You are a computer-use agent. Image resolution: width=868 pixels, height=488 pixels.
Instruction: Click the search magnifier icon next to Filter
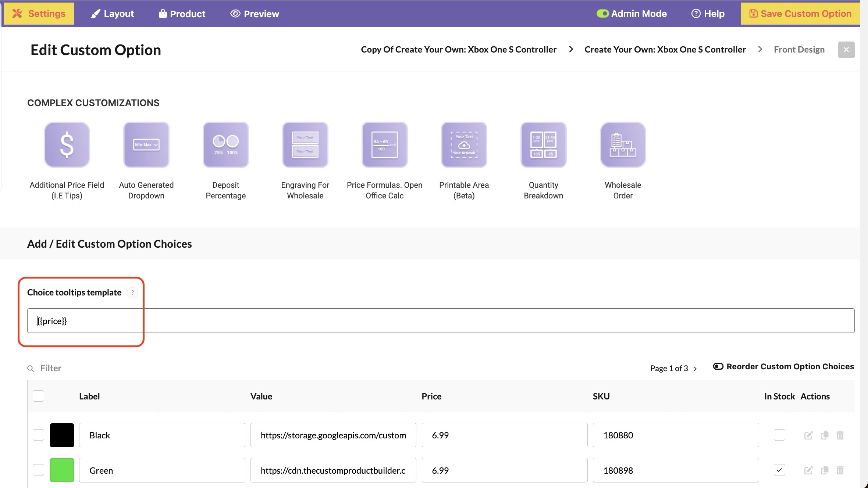click(x=31, y=368)
